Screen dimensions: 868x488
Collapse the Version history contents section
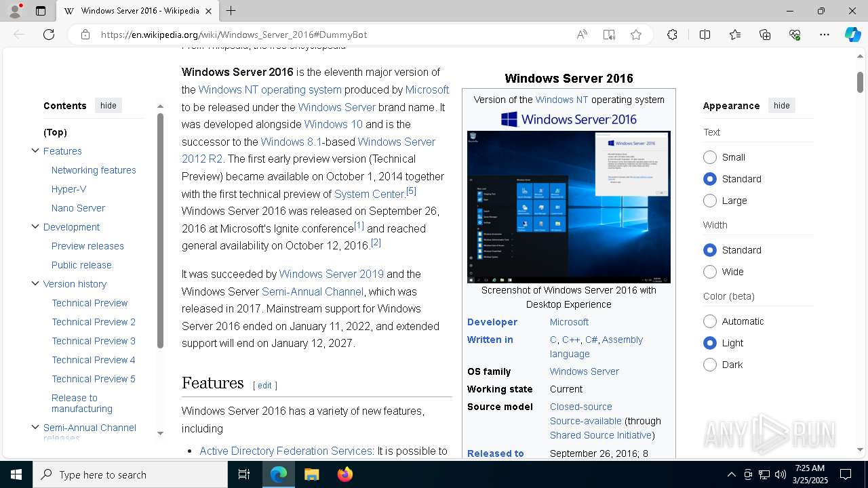(35, 283)
